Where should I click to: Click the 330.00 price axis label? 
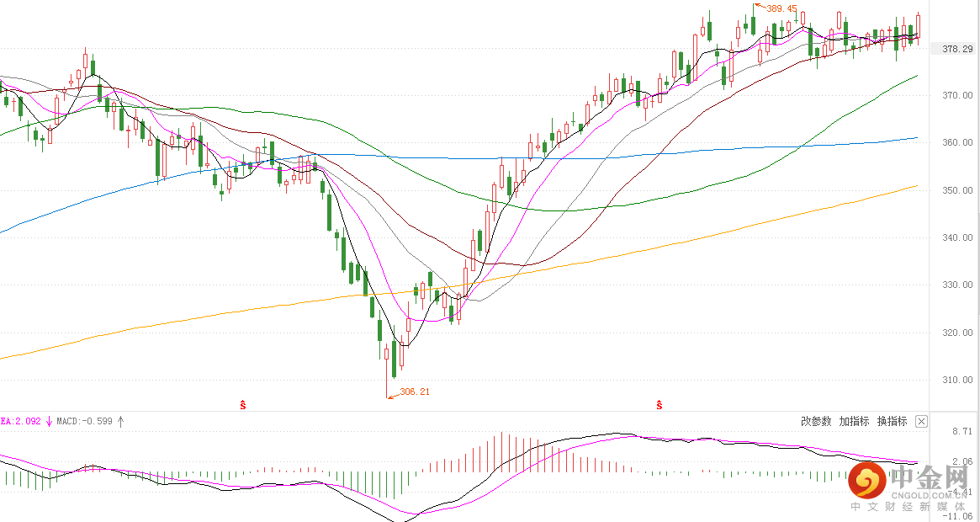click(958, 285)
